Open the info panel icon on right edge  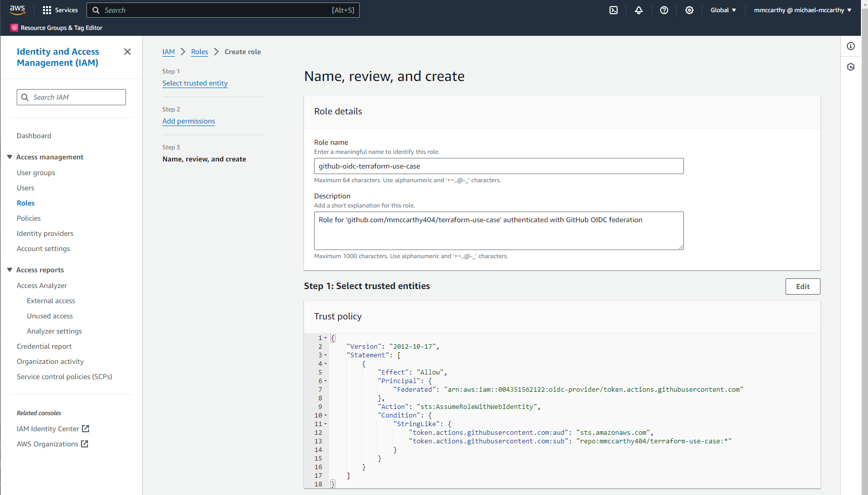coord(851,46)
